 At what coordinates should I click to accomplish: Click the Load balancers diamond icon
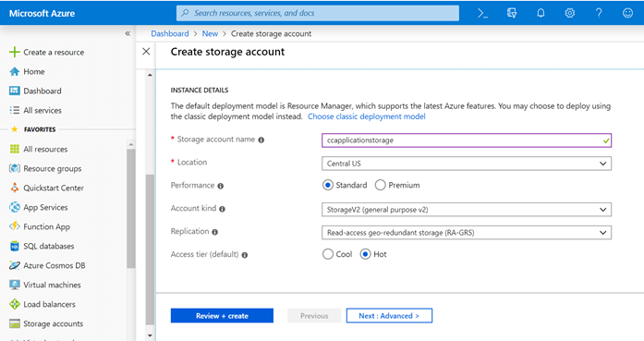[x=15, y=304]
